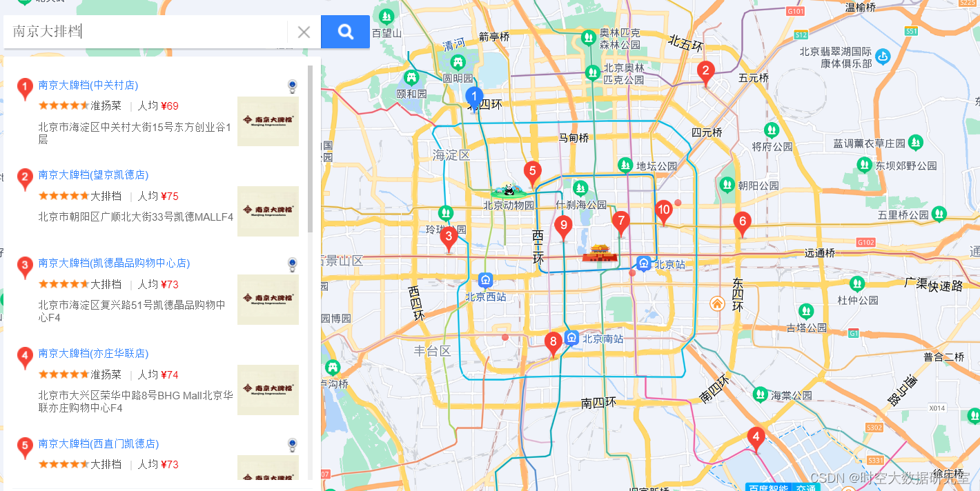Click the 北京动物园 panda icon
980x491 pixels.
(x=509, y=190)
